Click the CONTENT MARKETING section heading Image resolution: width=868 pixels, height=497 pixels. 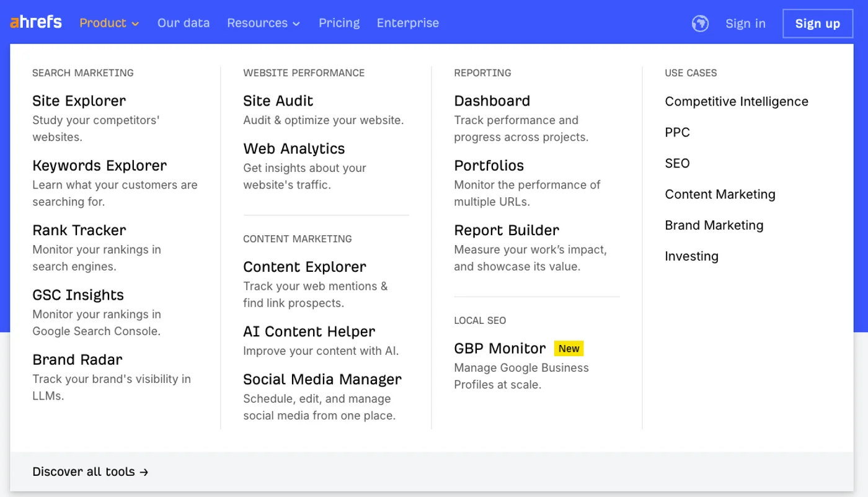(x=298, y=239)
